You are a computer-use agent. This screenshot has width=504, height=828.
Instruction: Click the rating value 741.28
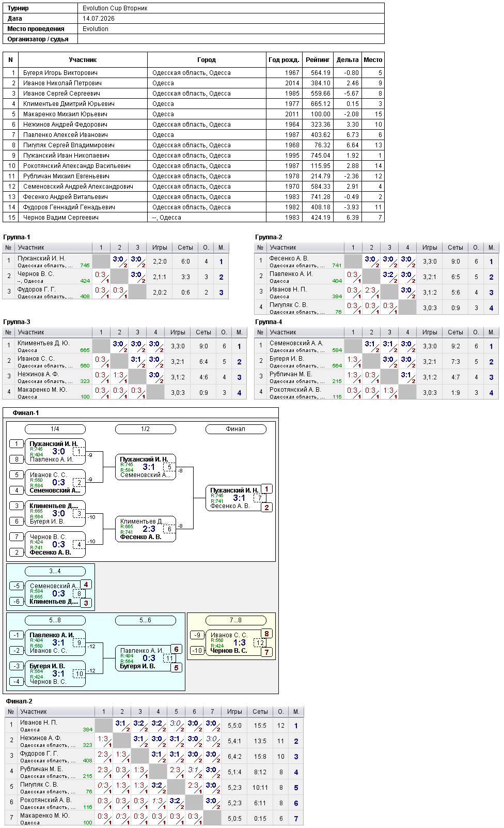[321, 197]
